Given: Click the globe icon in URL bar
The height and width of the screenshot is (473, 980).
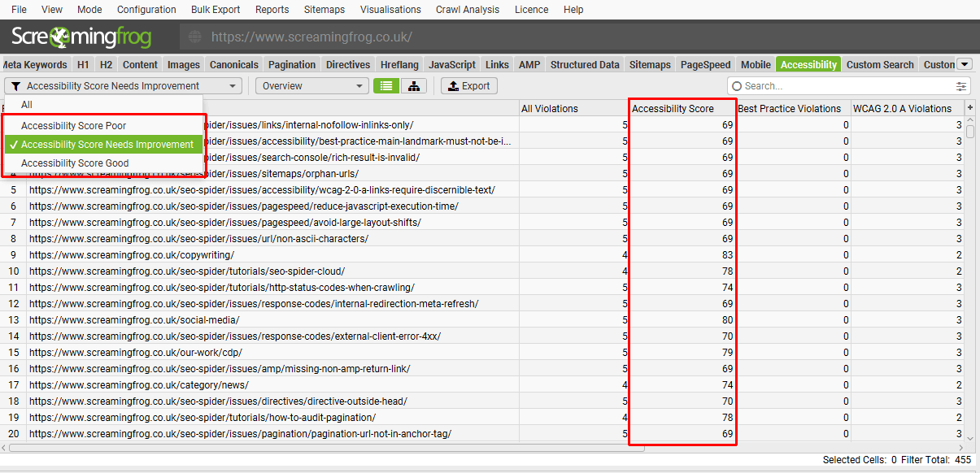Looking at the screenshot, I should coord(194,37).
